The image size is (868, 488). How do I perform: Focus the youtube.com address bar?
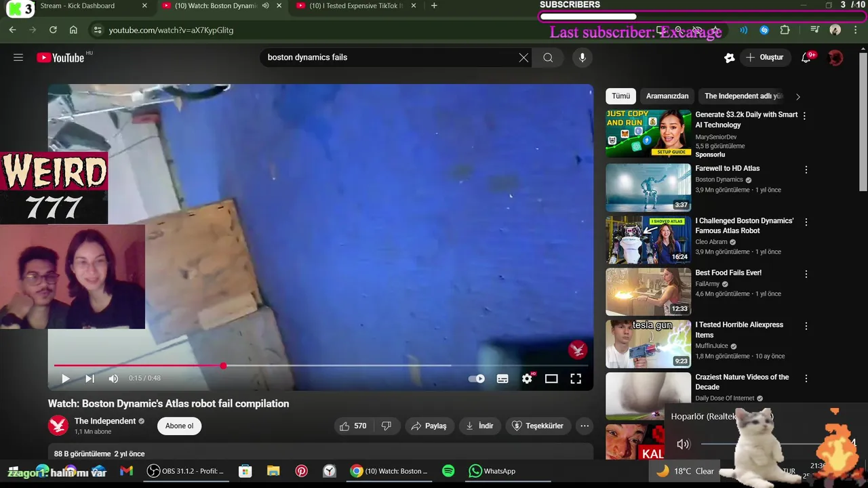[x=373, y=30]
